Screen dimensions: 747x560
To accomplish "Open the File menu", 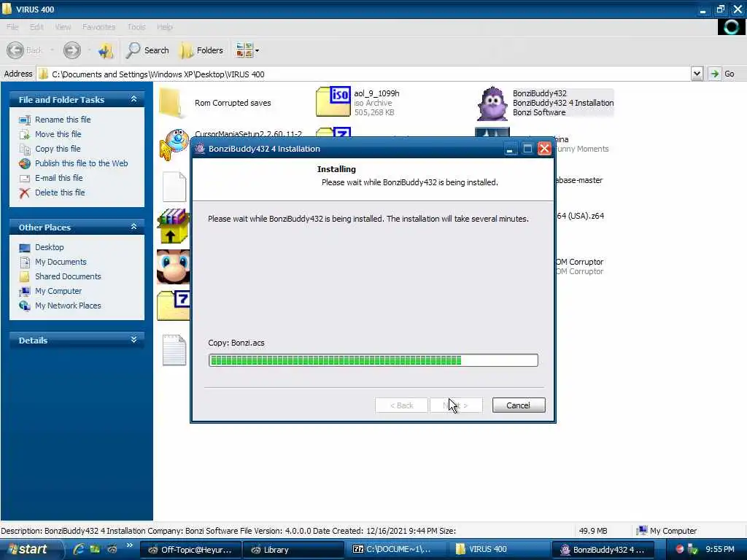I will tap(13, 27).
